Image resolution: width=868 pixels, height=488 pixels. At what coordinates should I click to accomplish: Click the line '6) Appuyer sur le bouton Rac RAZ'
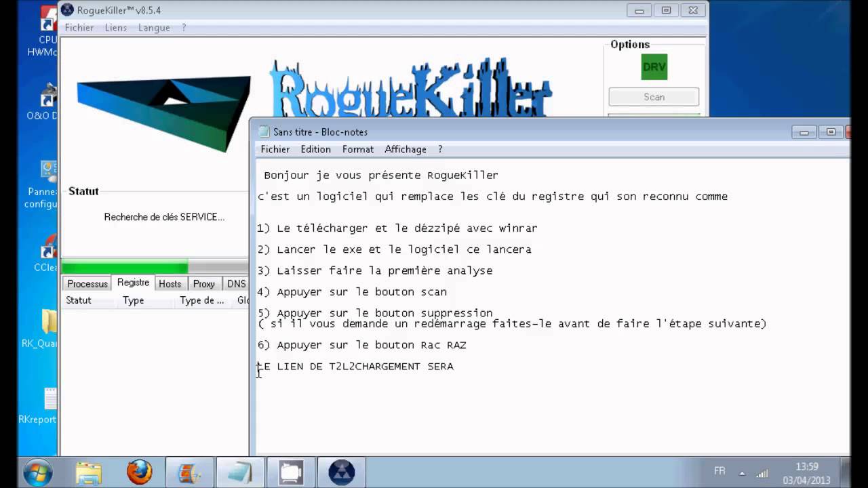click(x=362, y=345)
